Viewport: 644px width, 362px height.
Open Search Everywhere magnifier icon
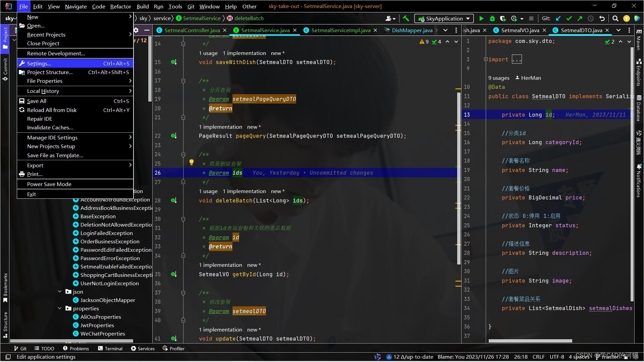pyautogui.click(x=615, y=18)
